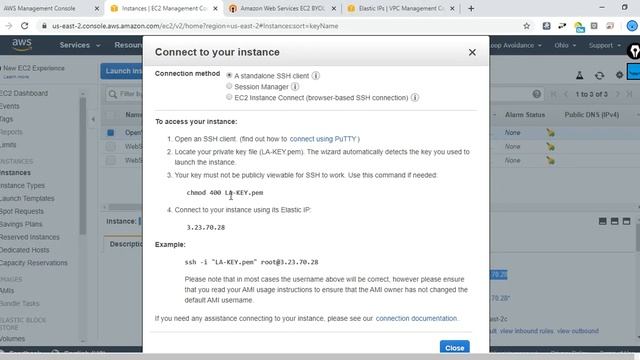Click the AWS logo home icon
Screen dimensions: 640x360
point(22,45)
